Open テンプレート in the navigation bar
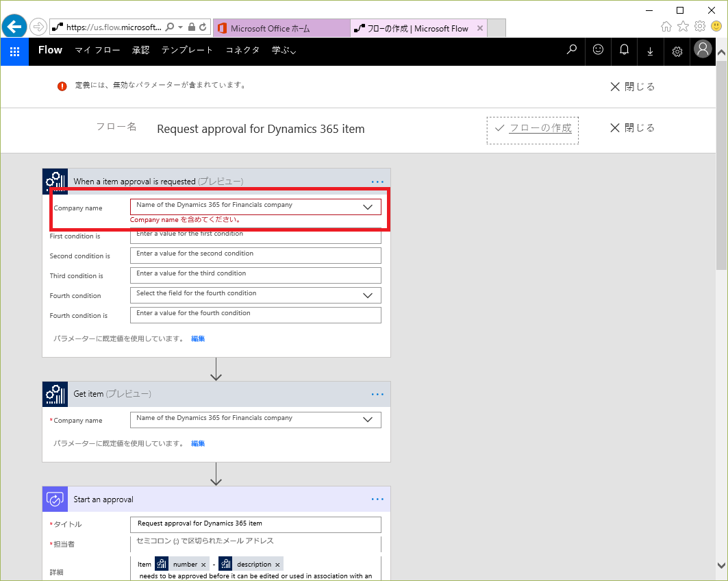728x581 pixels. point(187,50)
